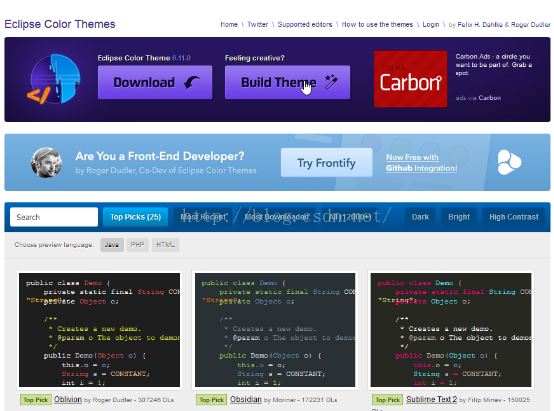Click the 'Eclipse Color Theme 0.11.0' label
The image size is (554, 411).
[x=144, y=58]
